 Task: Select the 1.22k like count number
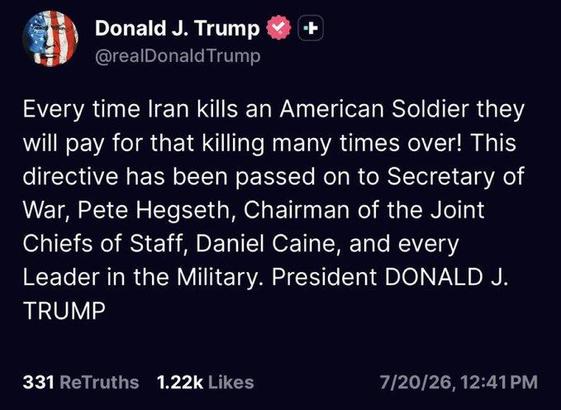(x=180, y=382)
